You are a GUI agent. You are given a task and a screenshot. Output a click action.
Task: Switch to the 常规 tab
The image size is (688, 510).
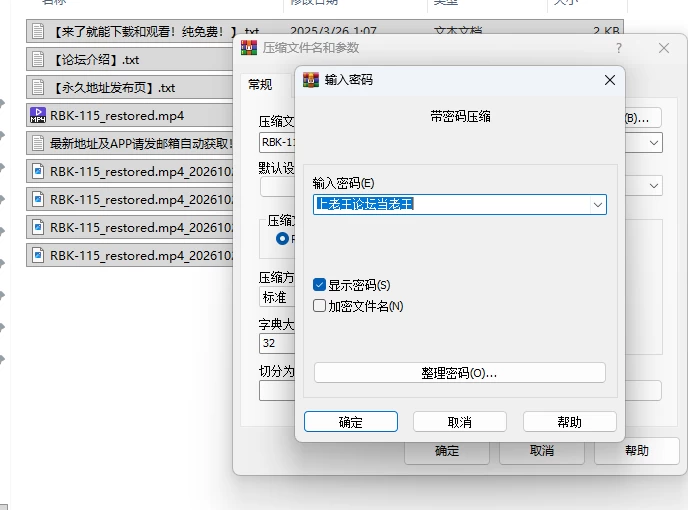pyautogui.click(x=260, y=84)
